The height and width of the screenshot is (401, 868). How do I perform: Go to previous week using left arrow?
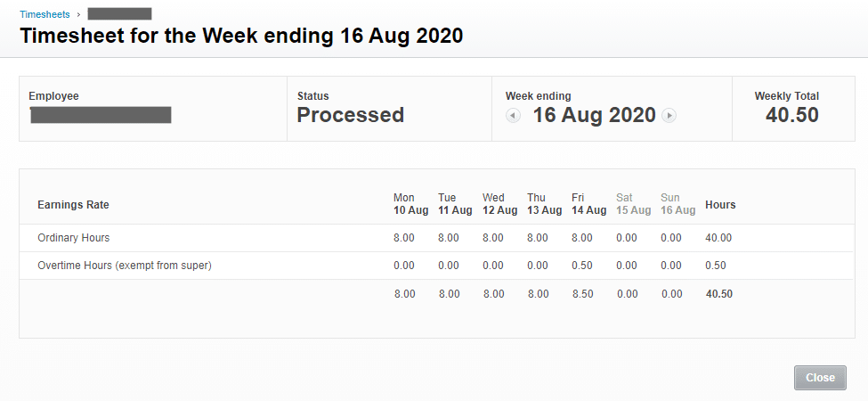[513, 116]
